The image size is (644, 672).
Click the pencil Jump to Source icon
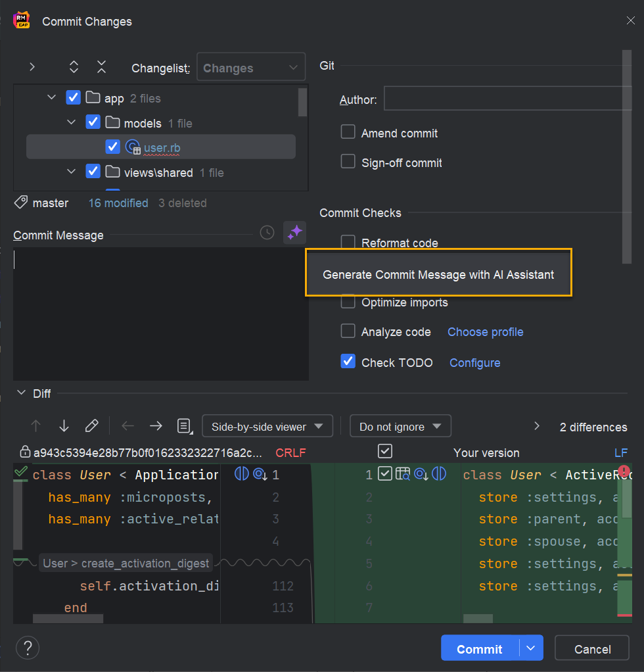click(91, 426)
